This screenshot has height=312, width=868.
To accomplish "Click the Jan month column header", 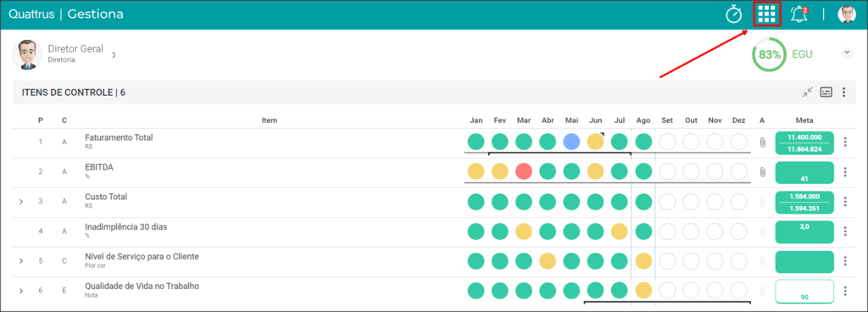I will click(476, 120).
